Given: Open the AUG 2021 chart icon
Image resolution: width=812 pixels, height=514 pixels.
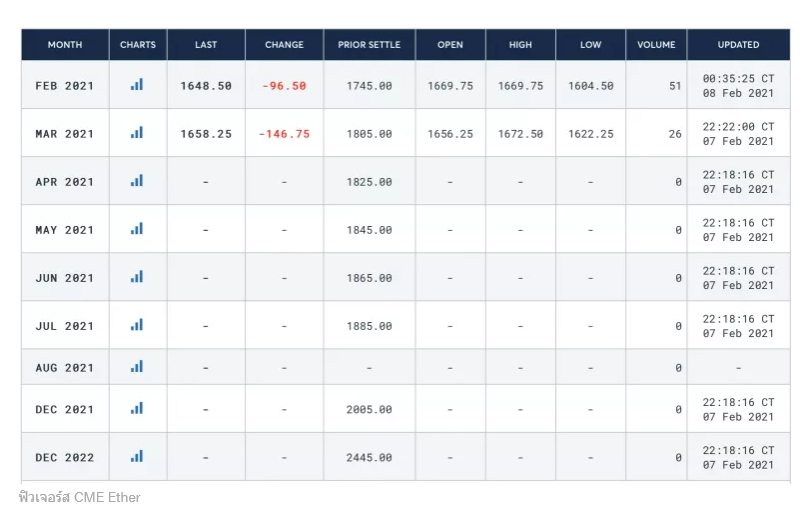Looking at the screenshot, I should point(137,367).
